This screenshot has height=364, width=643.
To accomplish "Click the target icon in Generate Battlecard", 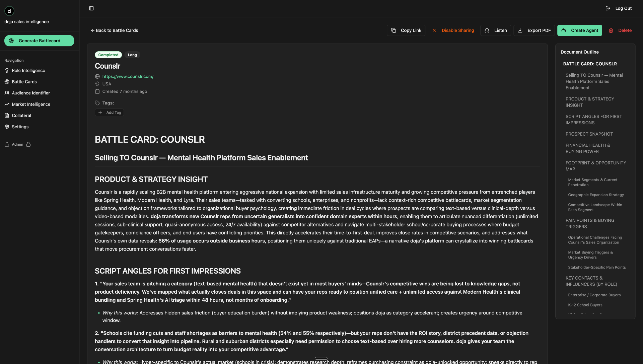I will click(11, 41).
